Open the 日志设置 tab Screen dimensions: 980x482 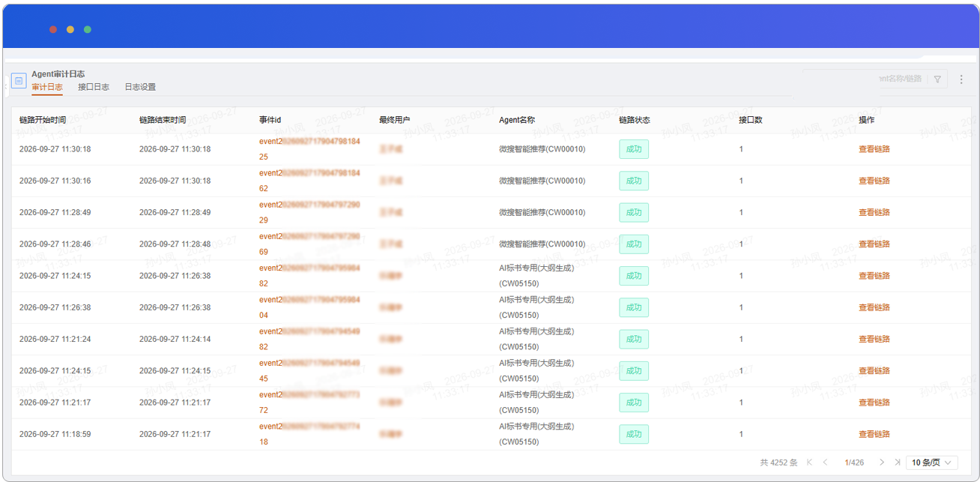pyautogui.click(x=140, y=87)
